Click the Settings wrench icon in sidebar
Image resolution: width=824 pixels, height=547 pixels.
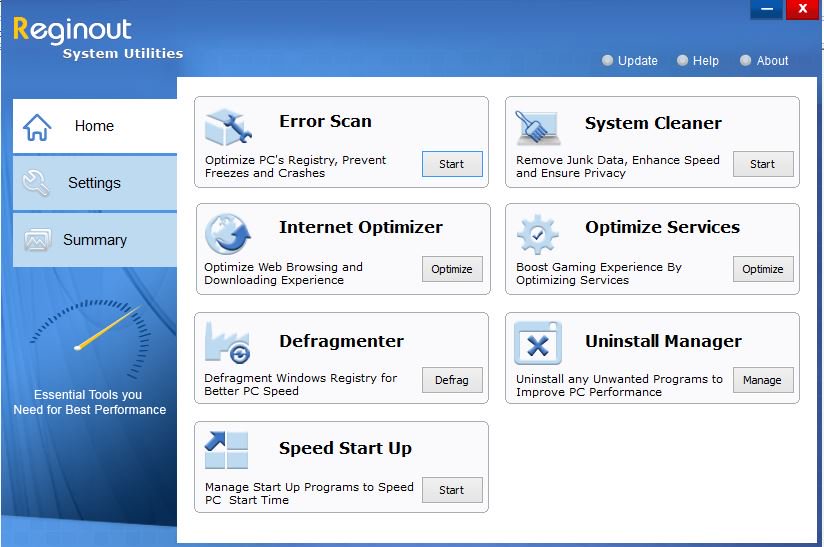tap(36, 183)
